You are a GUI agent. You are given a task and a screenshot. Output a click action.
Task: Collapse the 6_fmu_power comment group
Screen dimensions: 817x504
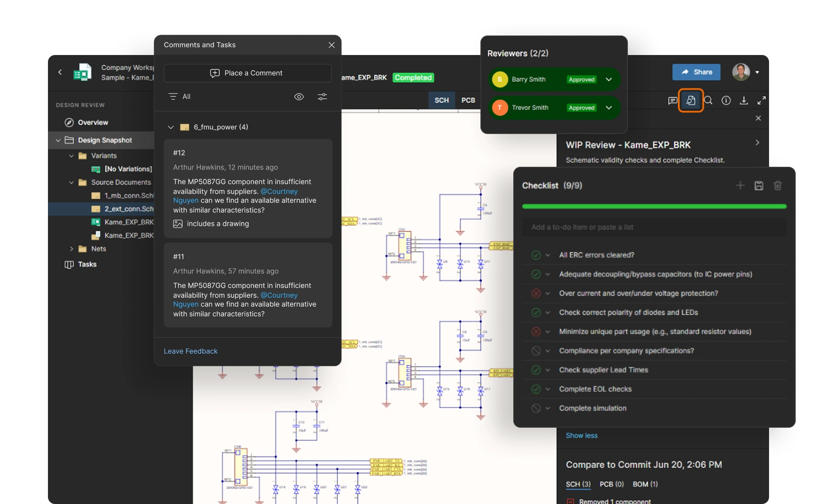171,127
